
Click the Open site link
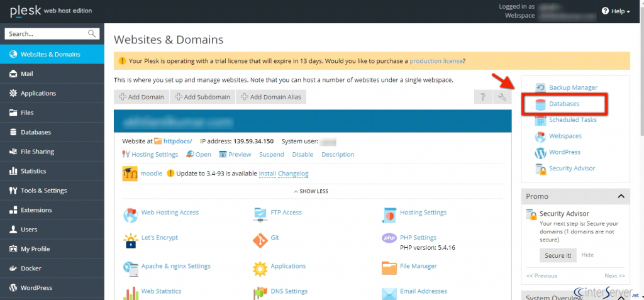point(203,155)
